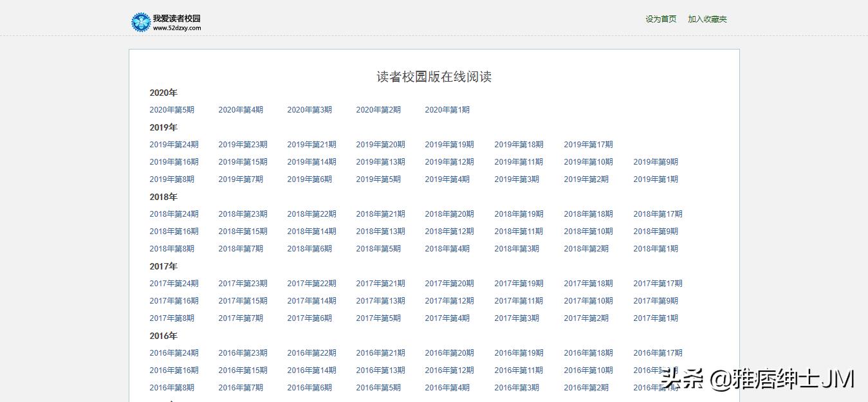This screenshot has width=868, height=402.
Task: Click the 读者校园版在线阅读 page heading
Action: tap(434, 77)
